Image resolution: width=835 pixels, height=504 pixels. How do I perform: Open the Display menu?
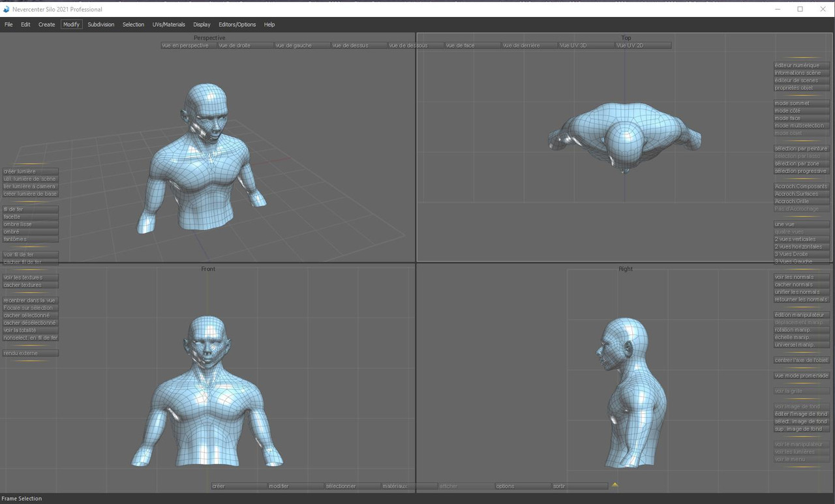(x=202, y=25)
